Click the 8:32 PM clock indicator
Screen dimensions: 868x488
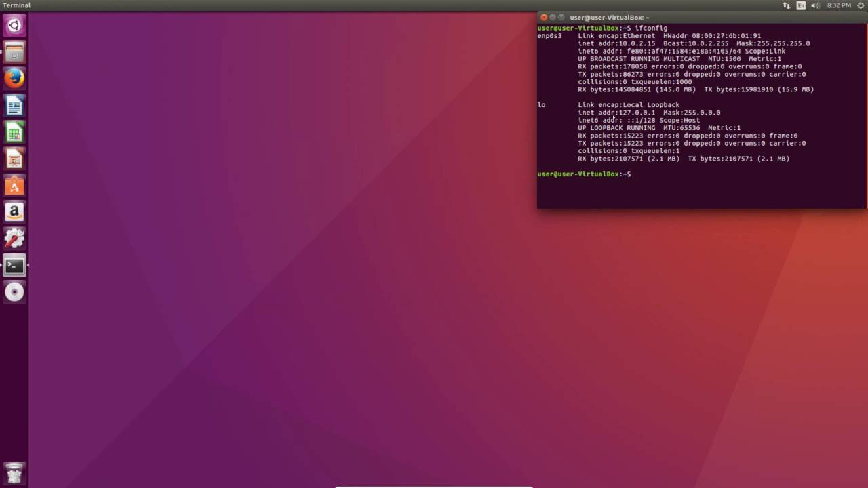(x=839, y=5)
